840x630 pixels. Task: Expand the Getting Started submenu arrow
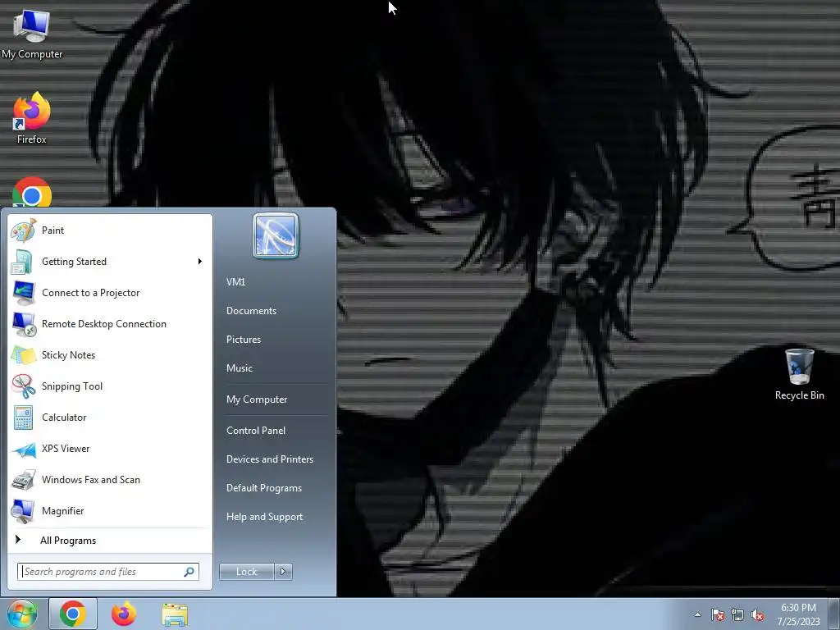pyautogui.click(x=200, y=262)
